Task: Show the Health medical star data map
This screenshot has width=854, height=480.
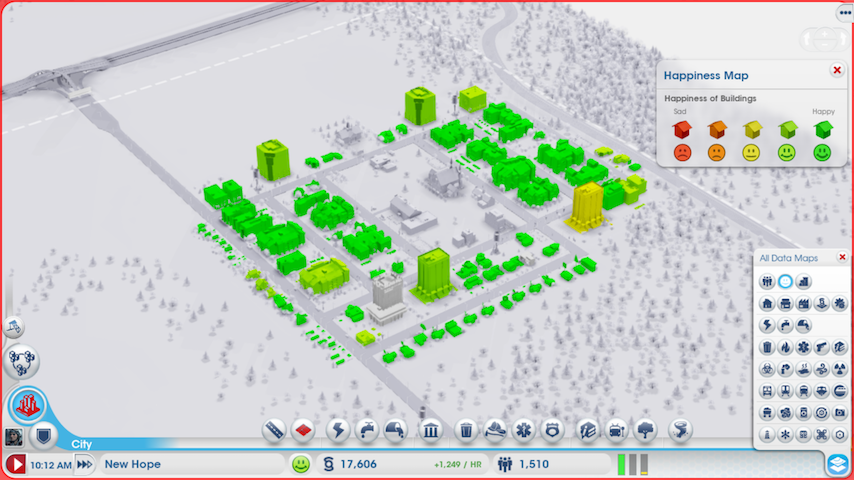Action: pos(803,347)
